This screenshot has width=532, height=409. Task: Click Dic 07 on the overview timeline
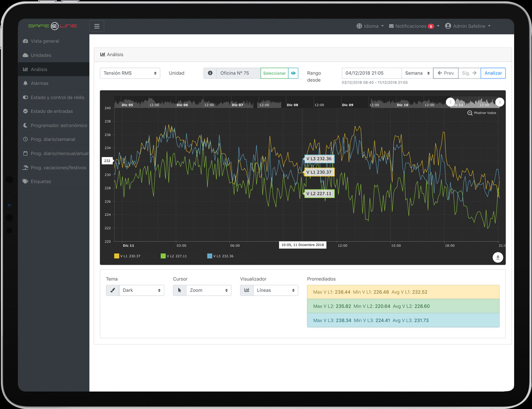(237, 105)
